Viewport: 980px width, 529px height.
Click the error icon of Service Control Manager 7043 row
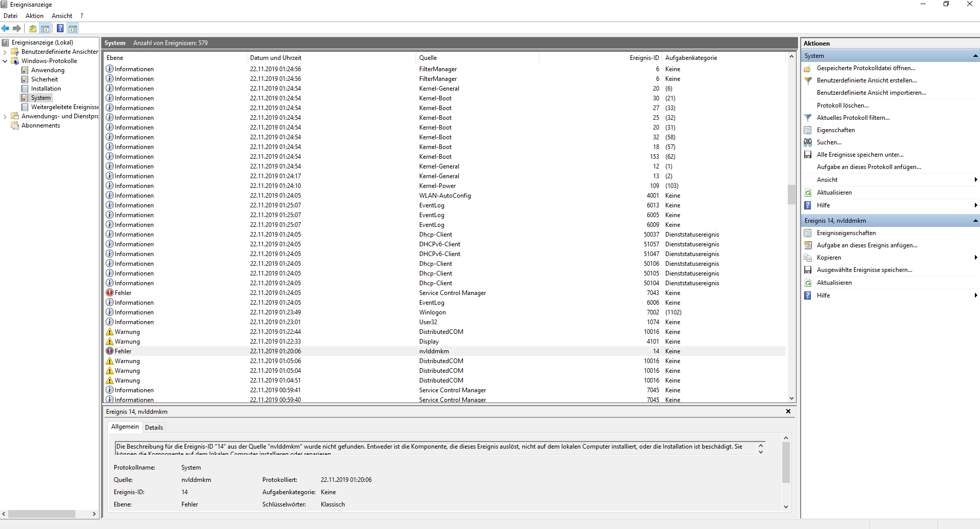(110, 293)
